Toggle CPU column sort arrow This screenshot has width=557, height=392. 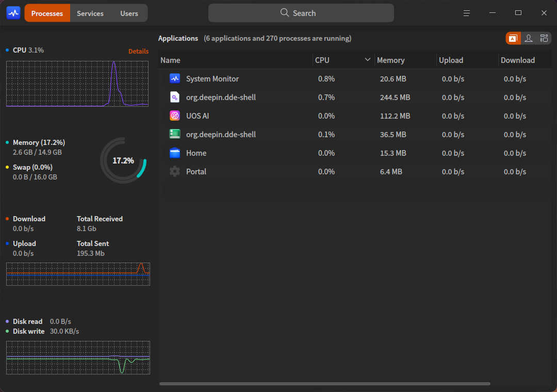pos(368,60)
